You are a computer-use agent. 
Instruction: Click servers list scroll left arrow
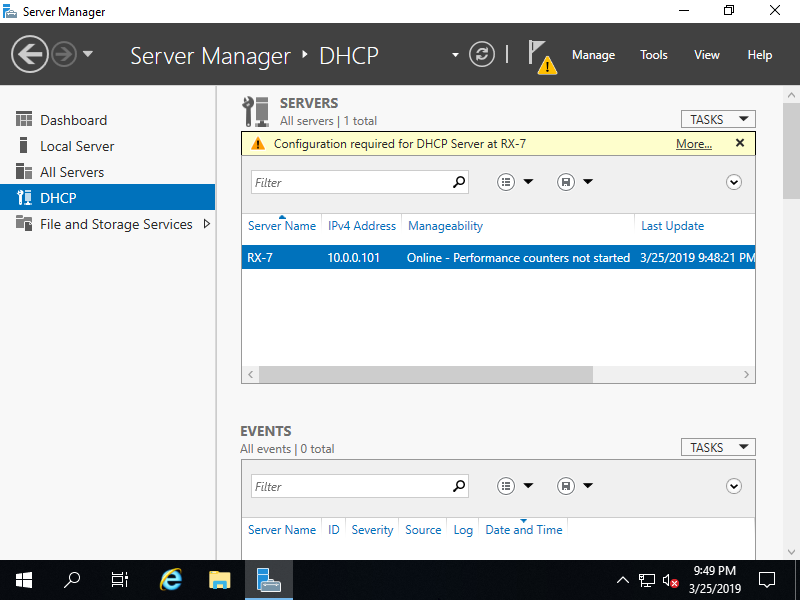[x=251, y=374]
